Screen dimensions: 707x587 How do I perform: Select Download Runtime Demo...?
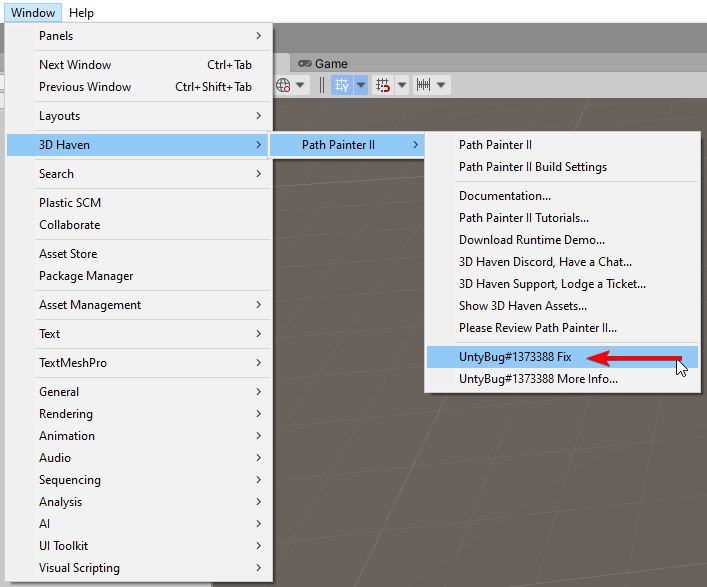click(562, 240)
